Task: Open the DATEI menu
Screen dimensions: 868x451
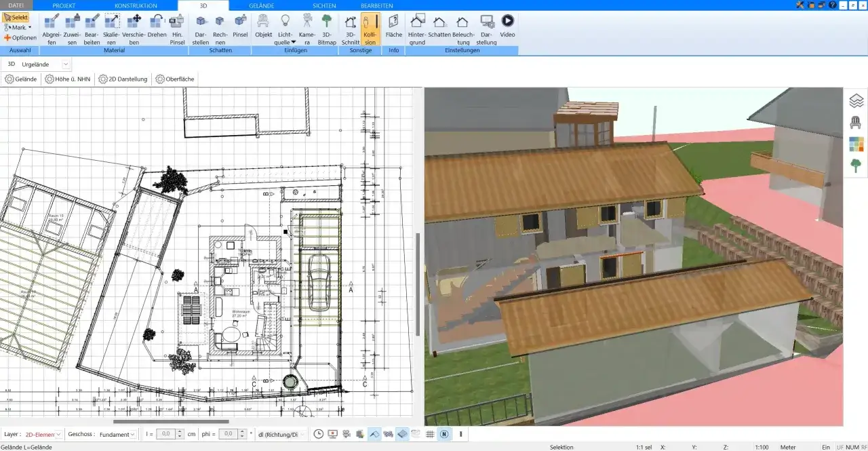Action: pos(16,5)
